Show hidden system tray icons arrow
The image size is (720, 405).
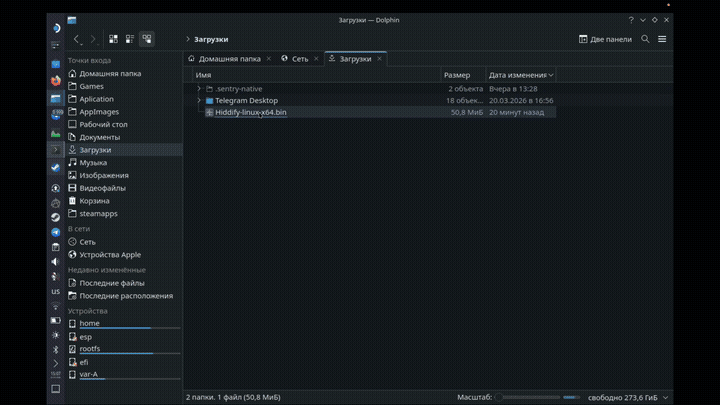(56, 363)
